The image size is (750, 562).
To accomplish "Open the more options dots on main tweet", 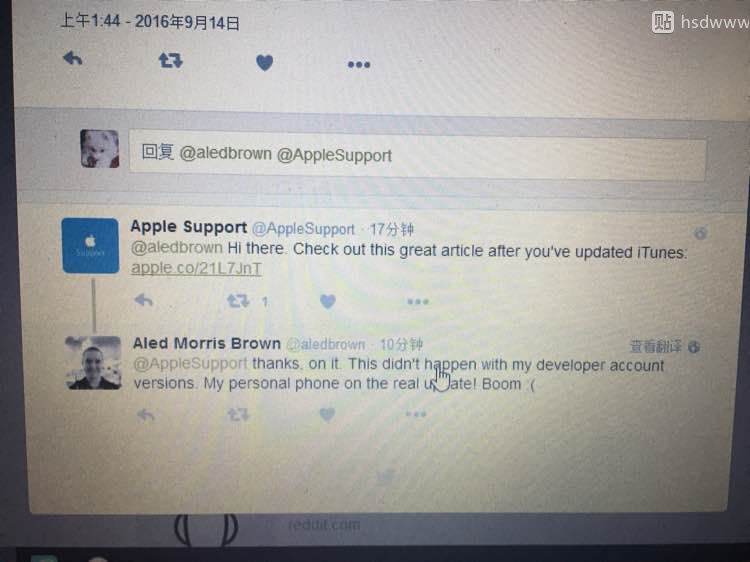I will click(x=359, y=65).
